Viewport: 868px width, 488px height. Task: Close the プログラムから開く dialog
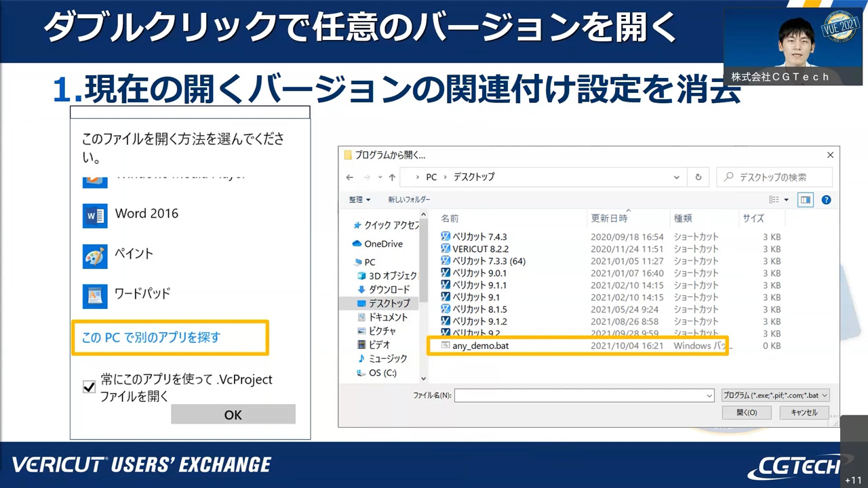point(830,155)
